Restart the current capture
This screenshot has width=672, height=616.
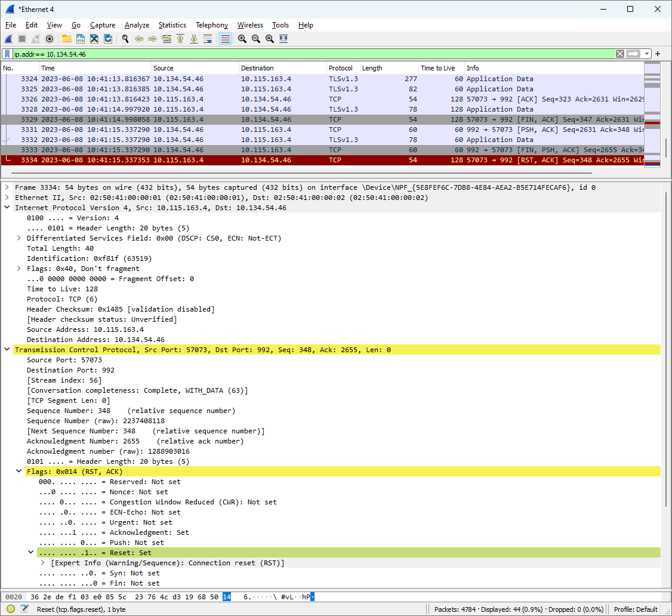[36, 39]
